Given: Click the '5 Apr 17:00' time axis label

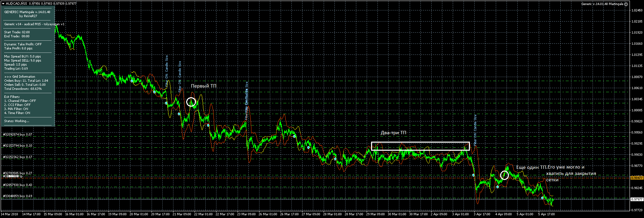Looking at the screenshot, I should pos(547,214).
